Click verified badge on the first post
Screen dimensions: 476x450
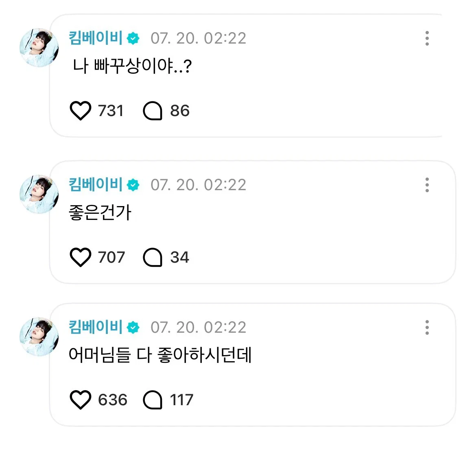pos(133,39)
